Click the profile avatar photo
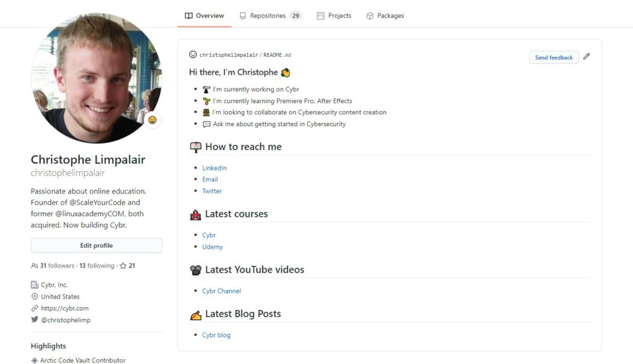This screenshot has width=633, height=364. [96, 78]
